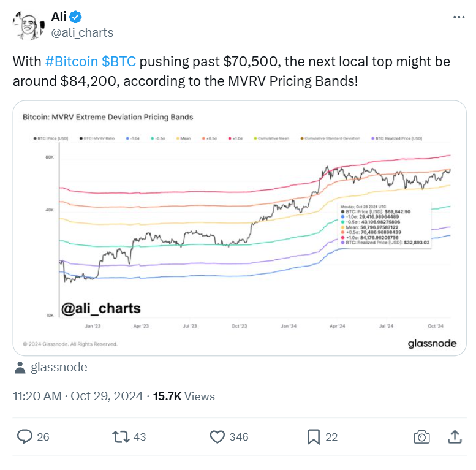The width and height of the screenshot is (476, 470).
Task: Follow the #Bitcoin hashtag link
Action: pyautogui.click(x=71, y=62)
